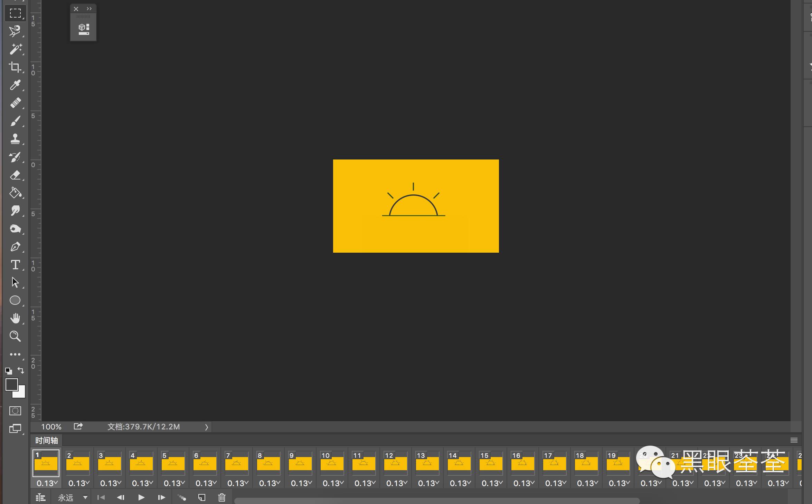Open the timeline panel options menu

pos(794,440)
